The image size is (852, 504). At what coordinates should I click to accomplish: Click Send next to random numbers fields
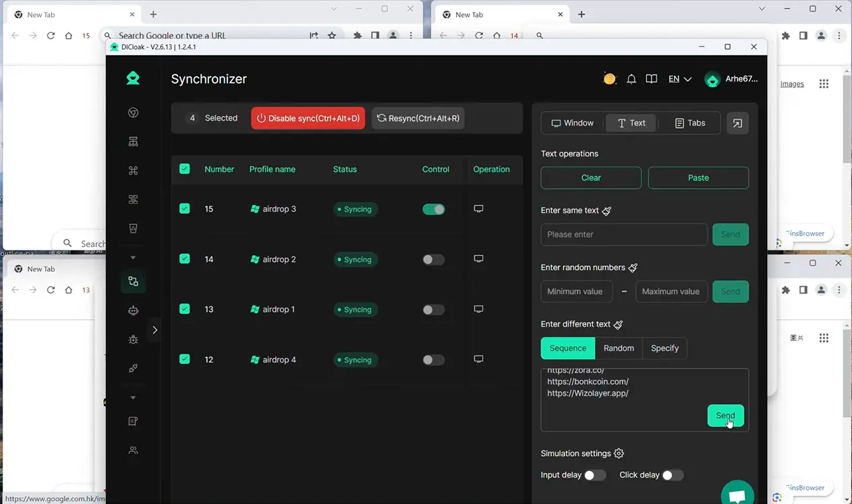click(x=731, y=291)
